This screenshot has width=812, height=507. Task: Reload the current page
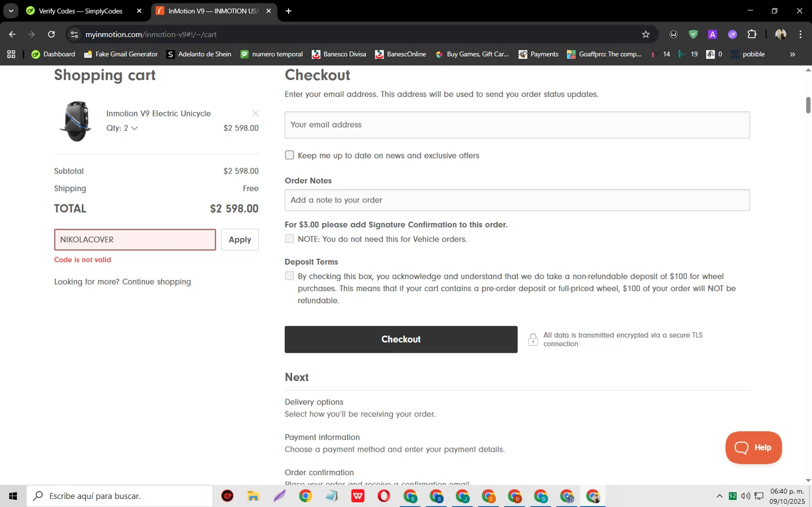(x=51, y=34)
